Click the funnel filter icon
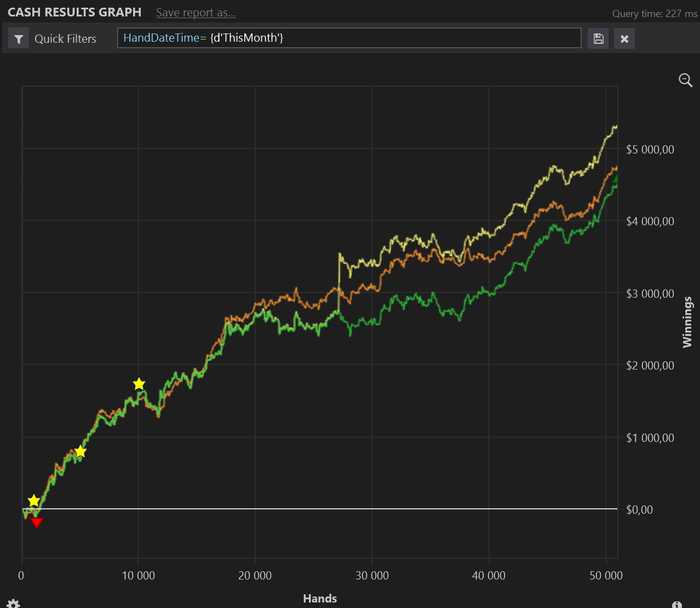Screen dimensions: 700x608 coord(19,39)
